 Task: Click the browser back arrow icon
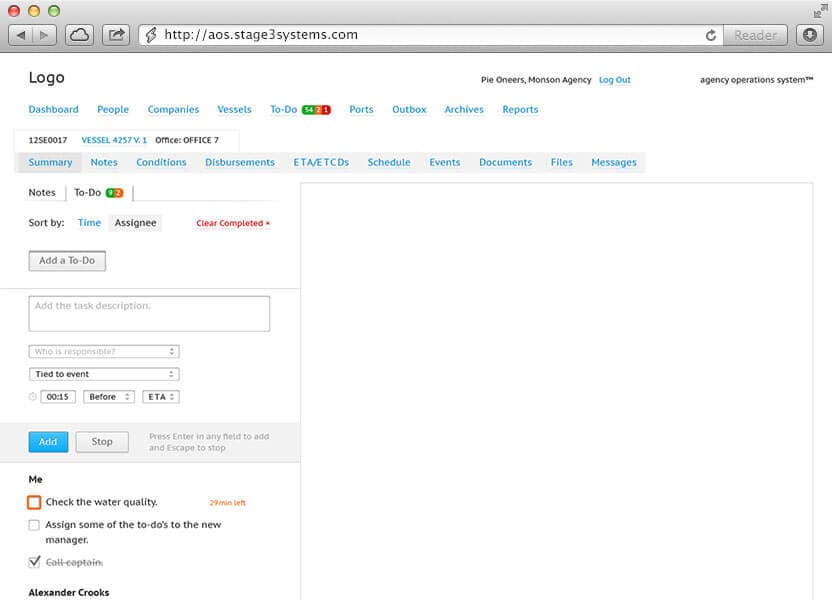click(x=22, y=34)
